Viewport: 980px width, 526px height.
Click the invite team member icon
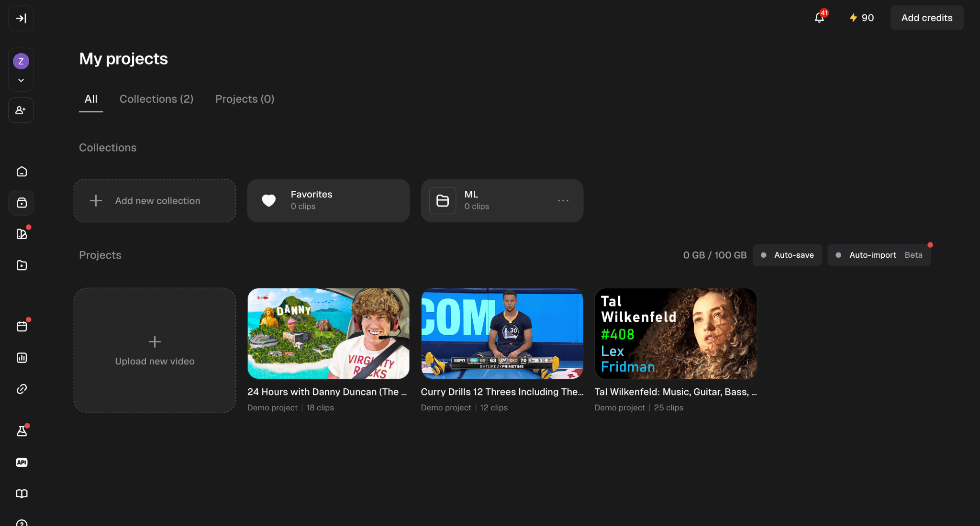[x=21, y=110]
